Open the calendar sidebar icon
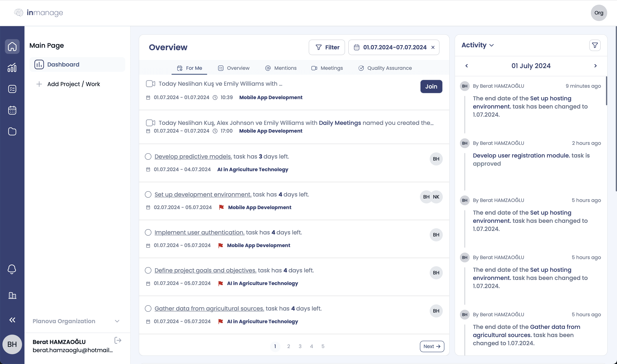 click(12, 110)
